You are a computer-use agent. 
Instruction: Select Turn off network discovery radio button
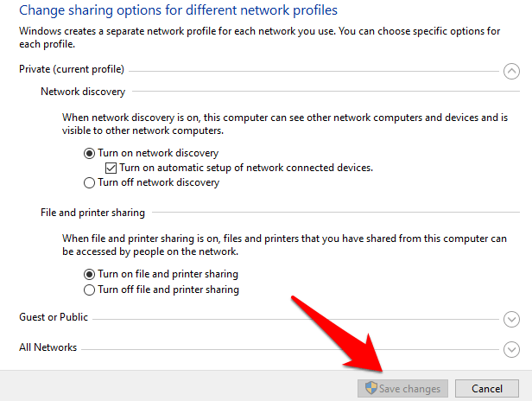pos(89,182)
